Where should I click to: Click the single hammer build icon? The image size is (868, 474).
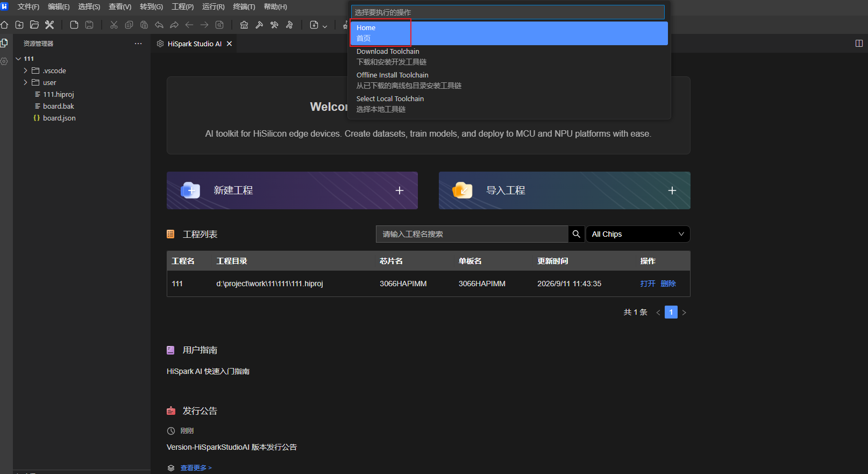259,25
